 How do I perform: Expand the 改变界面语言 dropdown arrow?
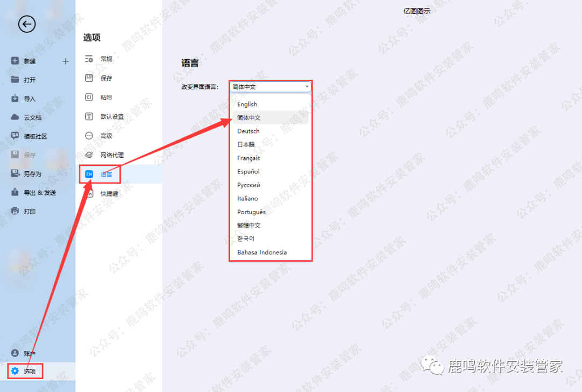pyautogui.click(x=307, y=87)
